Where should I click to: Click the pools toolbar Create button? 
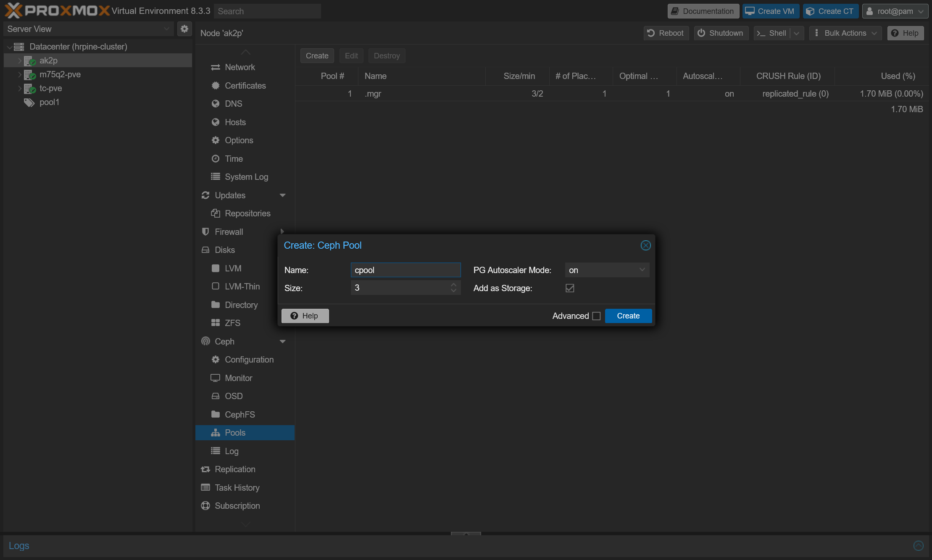tap(317, 56)
